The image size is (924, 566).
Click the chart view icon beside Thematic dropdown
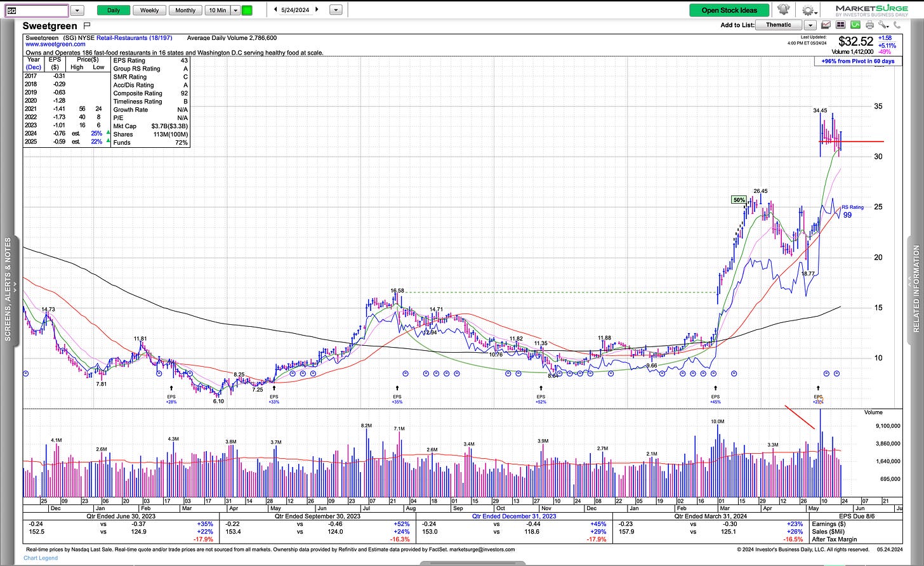click(x=826, y=25)
